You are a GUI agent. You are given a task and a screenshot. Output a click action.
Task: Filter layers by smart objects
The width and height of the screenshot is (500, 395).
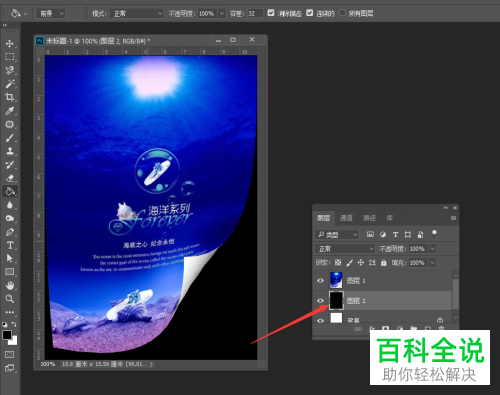pyautogui.click(x=420, y=234)
